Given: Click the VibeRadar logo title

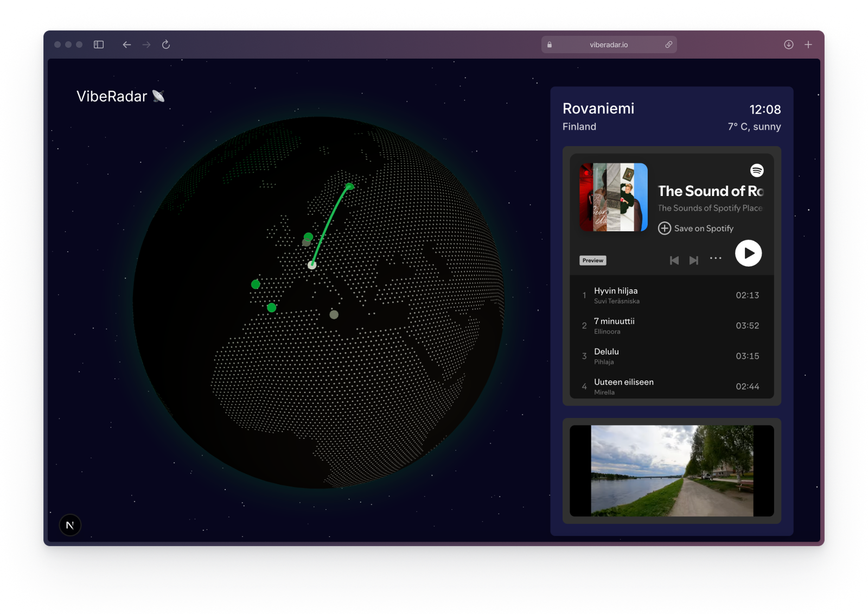Looking at the screenshot, I should tap(112, 96).
